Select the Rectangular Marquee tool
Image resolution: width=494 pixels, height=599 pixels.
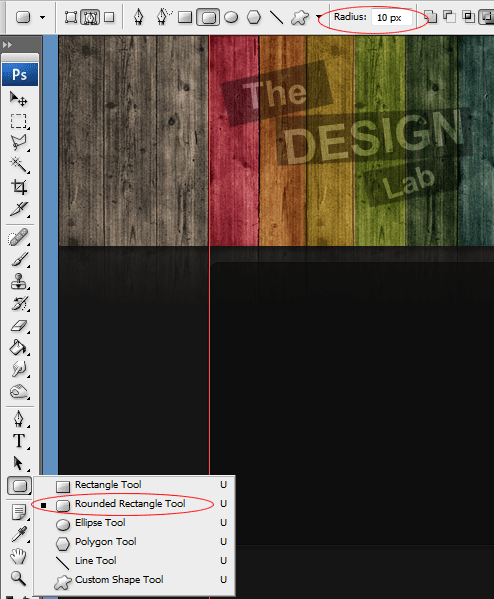[x=19, y=121]
